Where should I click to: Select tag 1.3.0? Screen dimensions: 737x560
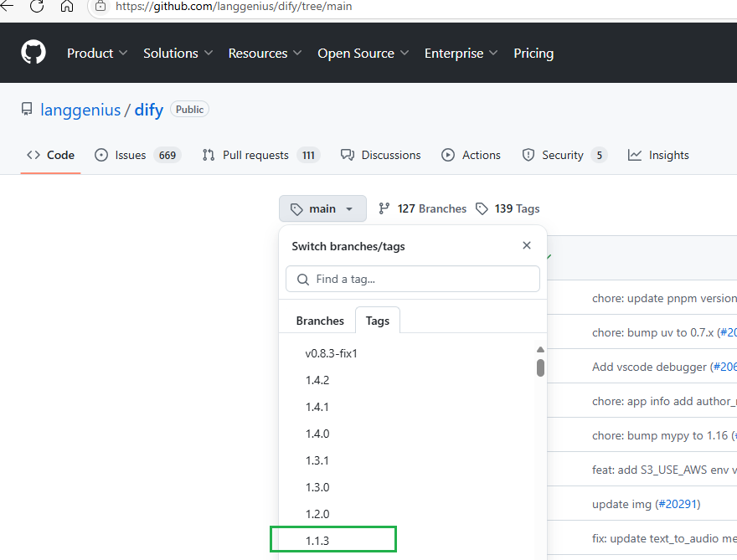tap(317, 487)
